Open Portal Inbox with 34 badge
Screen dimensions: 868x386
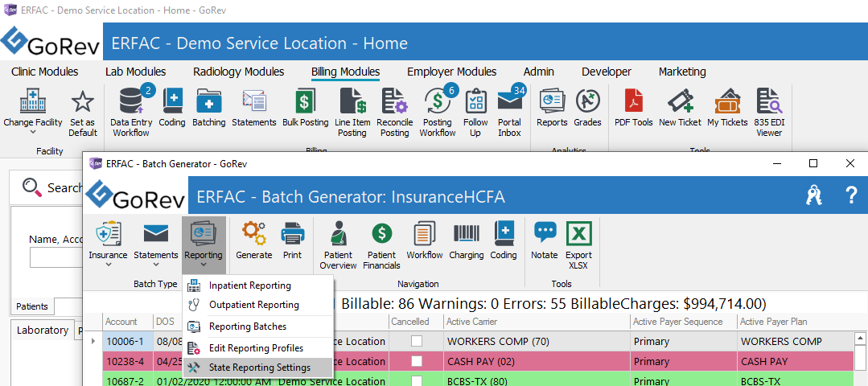(x=510, y=113)
